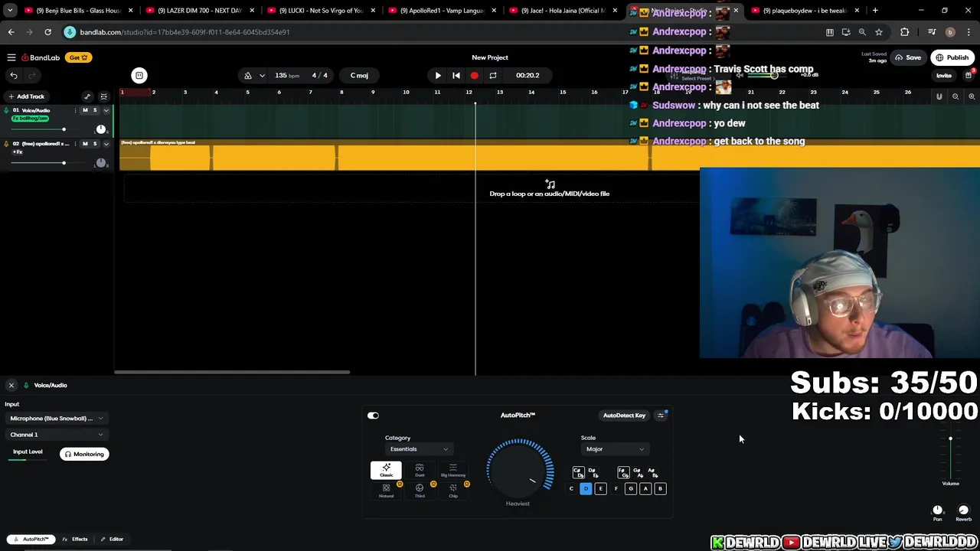Open the Microphone (Blue Snowball) input dropdown

pos(56,419)
